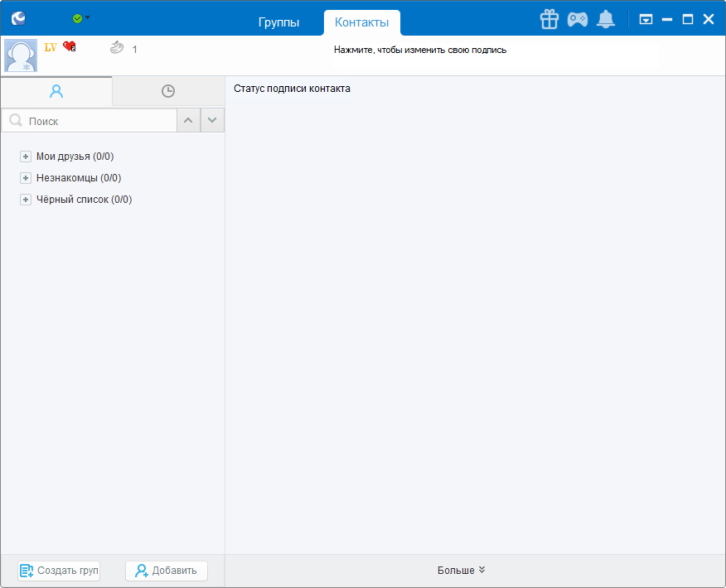
Task: Open notifications bell icon
Action: pos(606,19)
